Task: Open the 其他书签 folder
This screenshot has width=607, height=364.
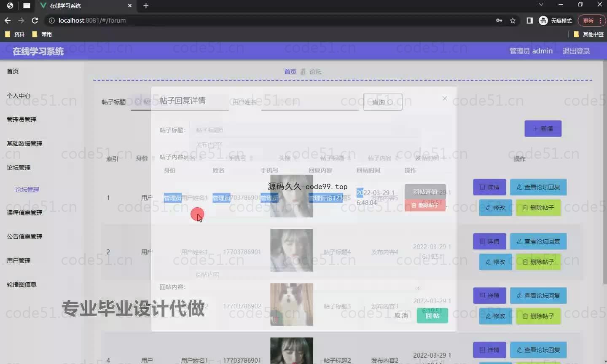Action: 589,34
